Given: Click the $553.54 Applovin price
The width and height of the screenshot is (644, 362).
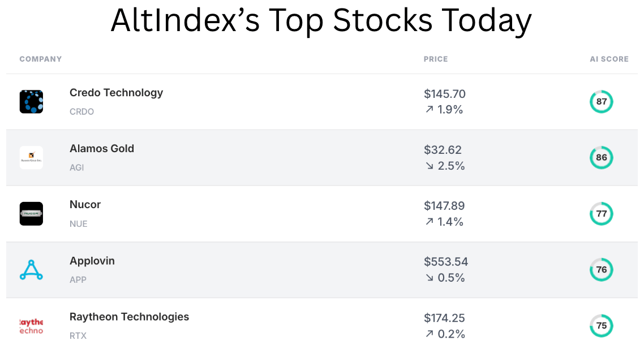Looking at the screenshot, I should 446,262.
